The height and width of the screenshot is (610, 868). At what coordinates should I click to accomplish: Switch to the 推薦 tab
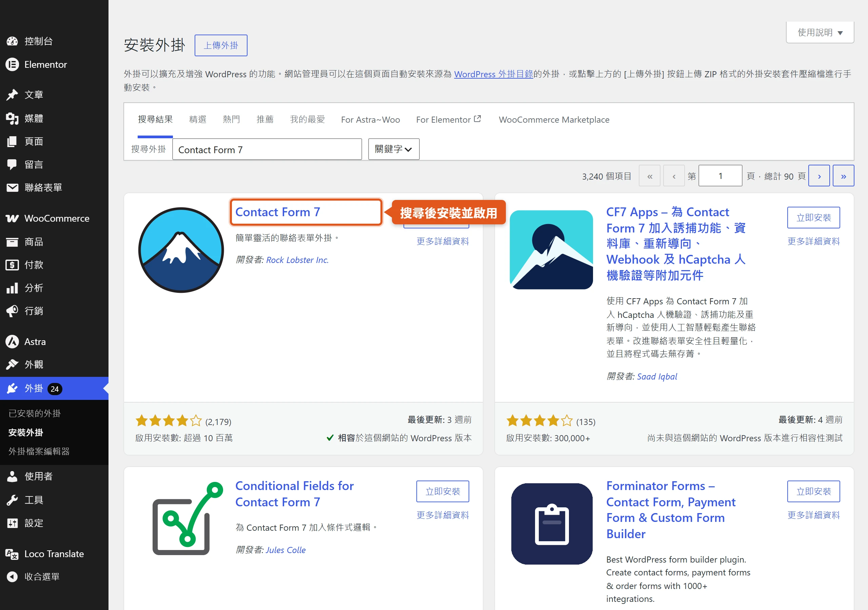point(264,119)
